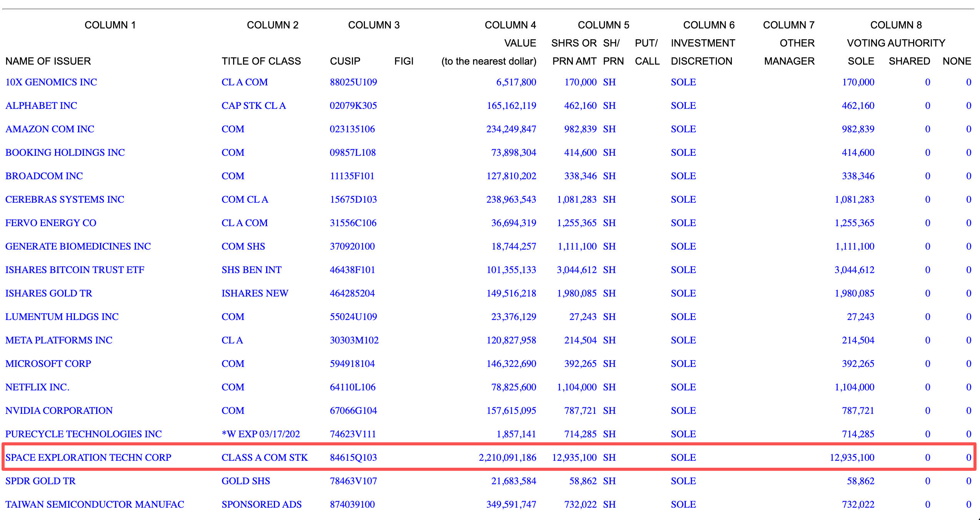This screenshot has width=980, height=520.
Task: Click "ISHARES BITCOIN TRUST ETF" issuer name
Action: (75, 270)
